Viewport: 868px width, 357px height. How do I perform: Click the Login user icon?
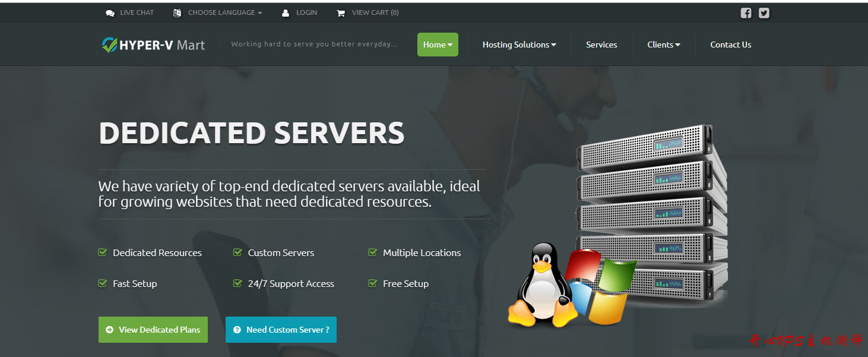[x=286, y=13]
